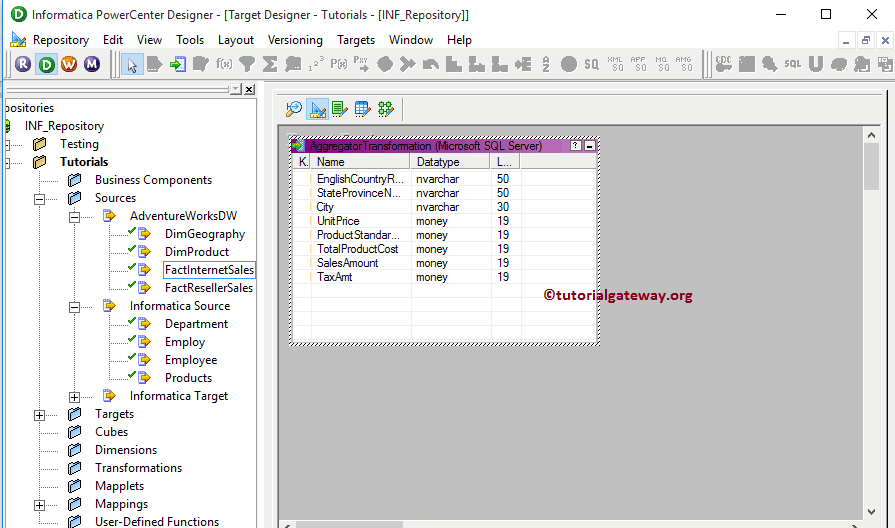This screenshot has width=895, height=528.
Task: Expand the Informatica Target node
Action: (x=75, y=396)
